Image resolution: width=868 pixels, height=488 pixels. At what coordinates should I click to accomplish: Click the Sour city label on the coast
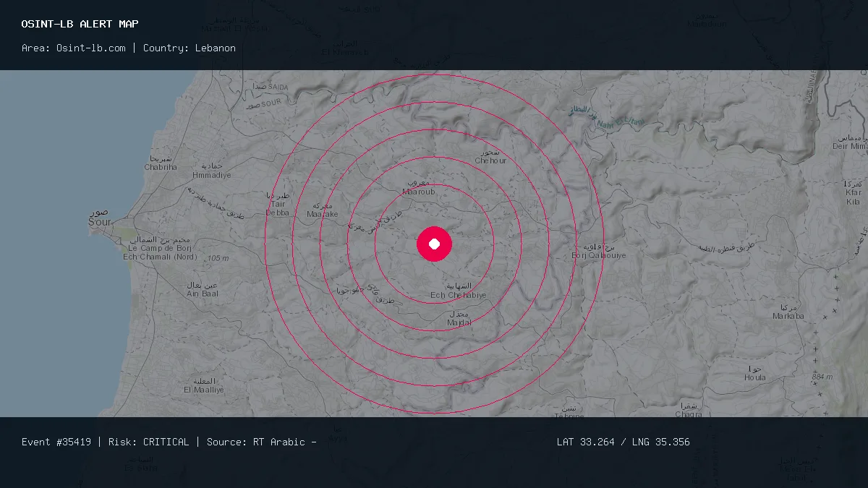[100, 218]
